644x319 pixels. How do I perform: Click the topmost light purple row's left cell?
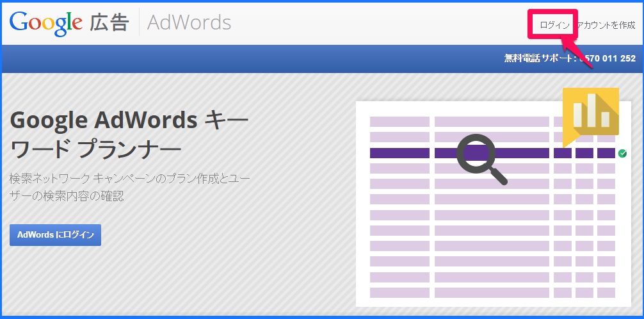tap(399, 122)
